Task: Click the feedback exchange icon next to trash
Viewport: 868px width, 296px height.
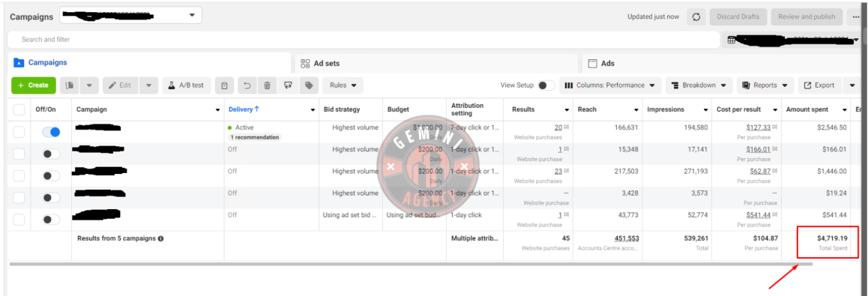Action: point(288,85)
